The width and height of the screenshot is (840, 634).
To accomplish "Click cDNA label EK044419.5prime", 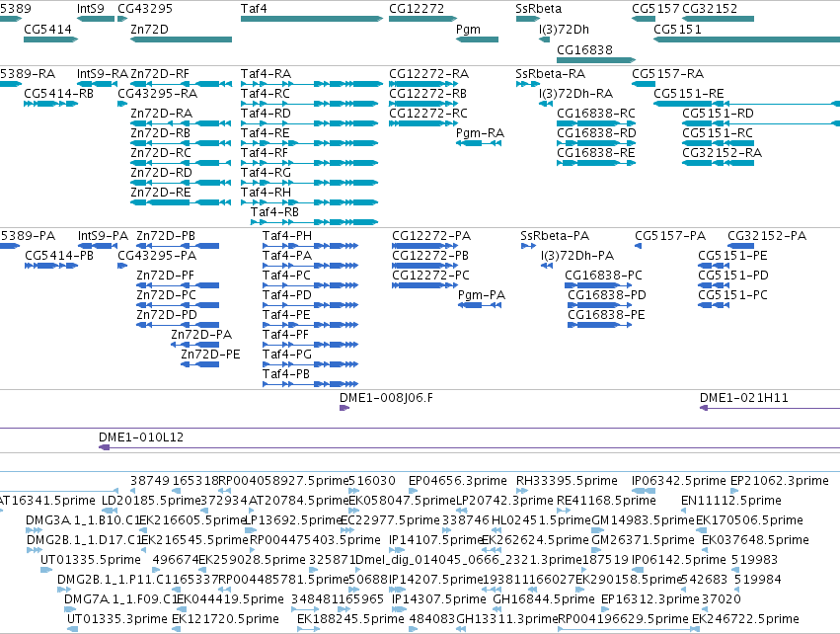I will pyautogui.click(x=231, y=599).
